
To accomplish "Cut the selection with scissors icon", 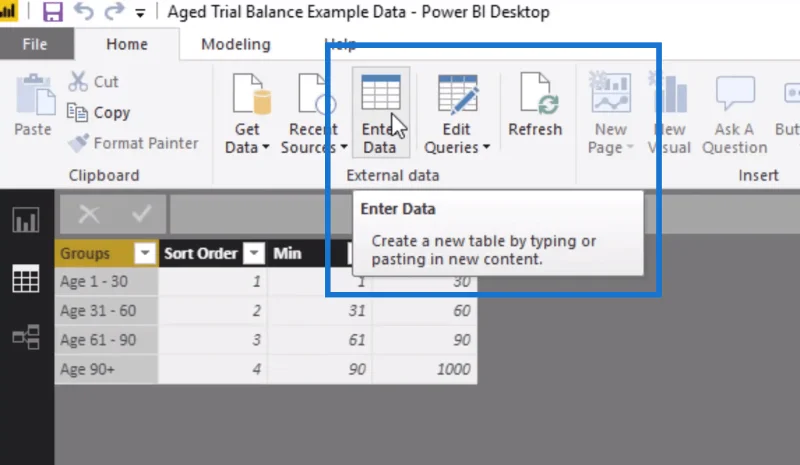I will pos(94,81).
